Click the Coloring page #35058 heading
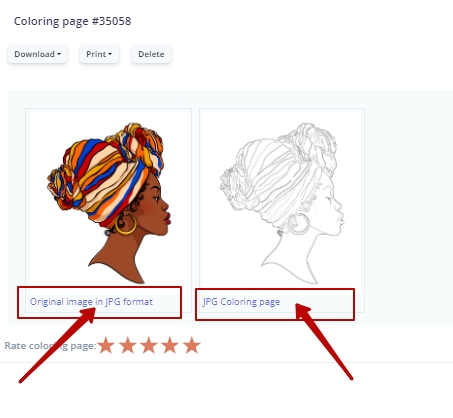This screenshot has width=453, height=418. click(73, 21)
